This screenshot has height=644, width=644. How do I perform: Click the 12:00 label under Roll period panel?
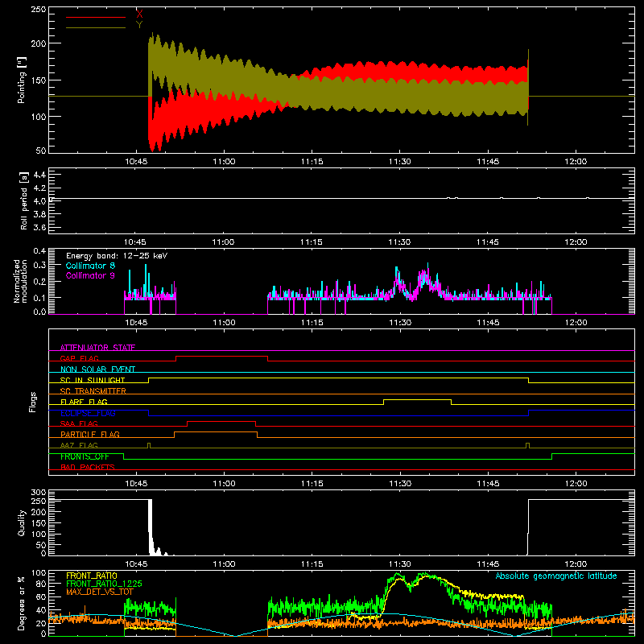(576, 242)
